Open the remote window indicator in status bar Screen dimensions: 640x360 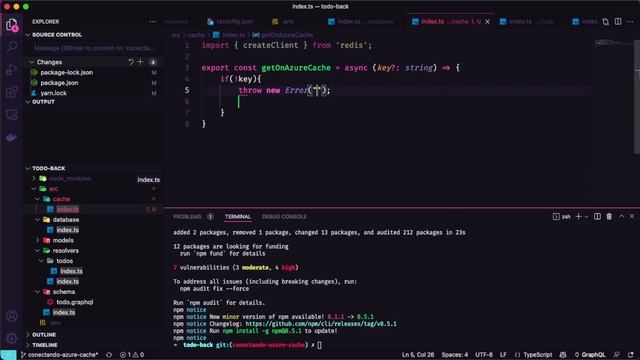click(x=8, y=355)
